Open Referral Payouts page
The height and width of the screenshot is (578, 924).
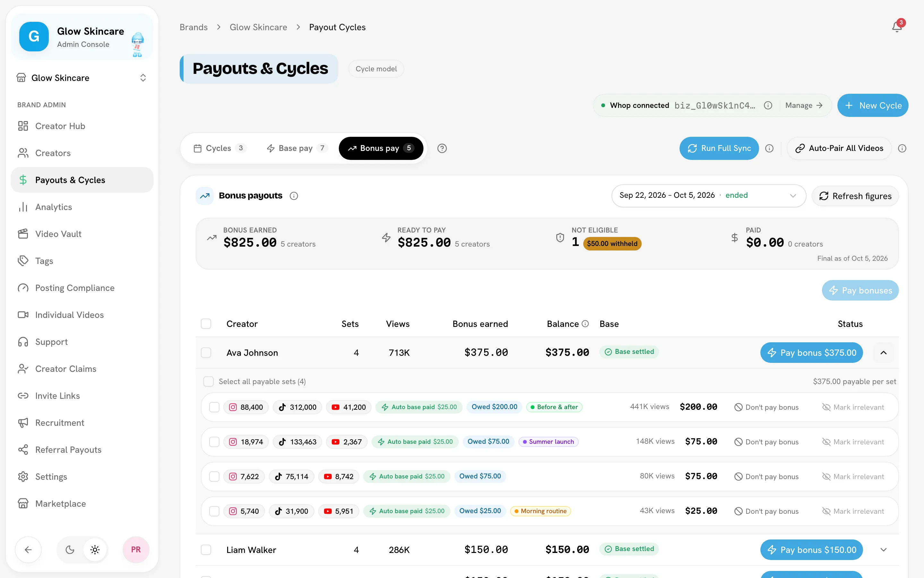point(82,450)
